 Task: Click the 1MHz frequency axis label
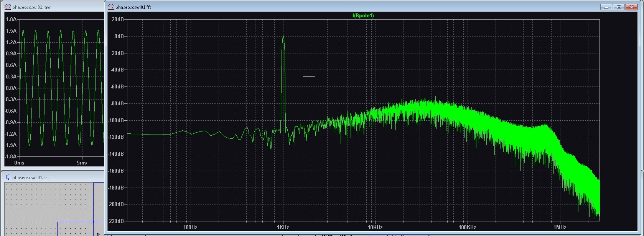point(560,228)
